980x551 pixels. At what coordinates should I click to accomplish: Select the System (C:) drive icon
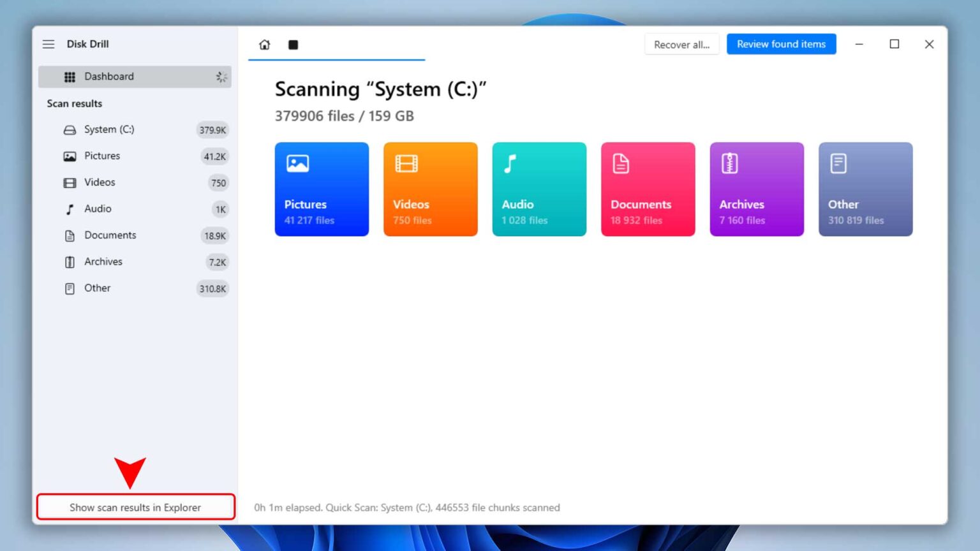tap(70, 129)
